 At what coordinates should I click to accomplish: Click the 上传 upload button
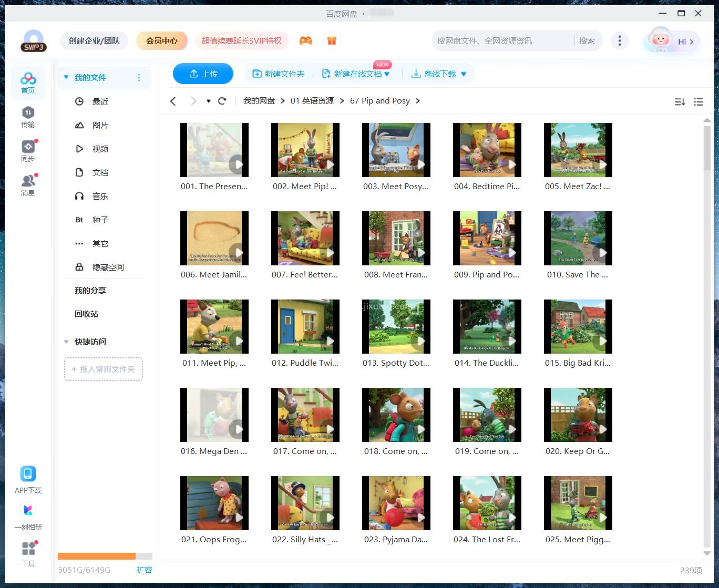(x=203, y=74)
